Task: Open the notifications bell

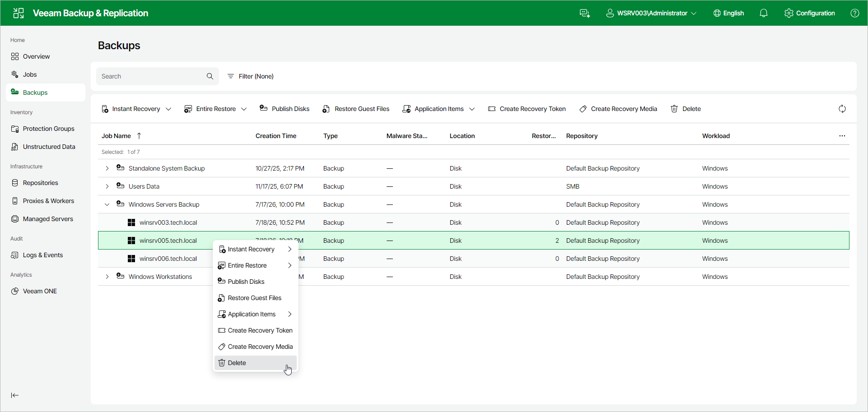Action: click(x=764, y=13)
